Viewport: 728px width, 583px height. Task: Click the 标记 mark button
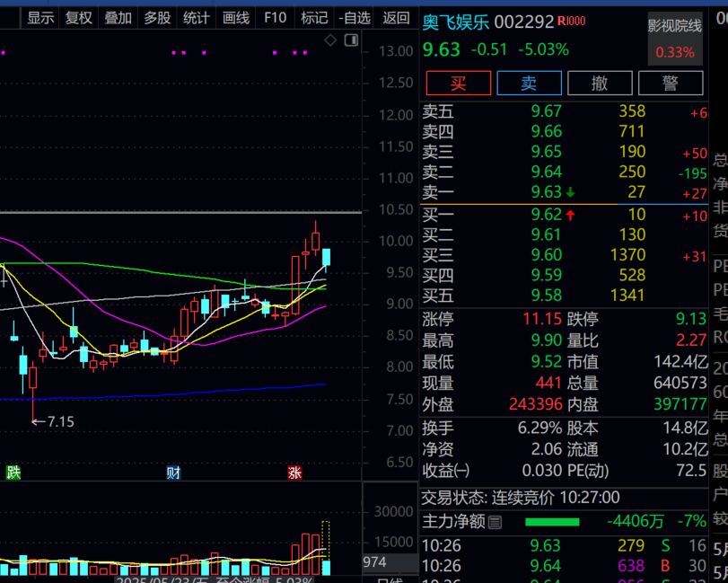(314, 18)
